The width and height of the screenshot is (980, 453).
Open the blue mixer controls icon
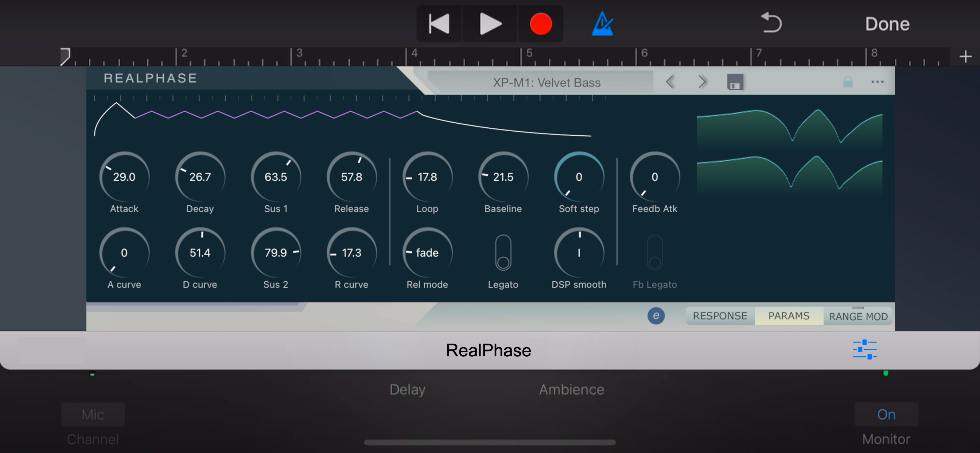864,349
